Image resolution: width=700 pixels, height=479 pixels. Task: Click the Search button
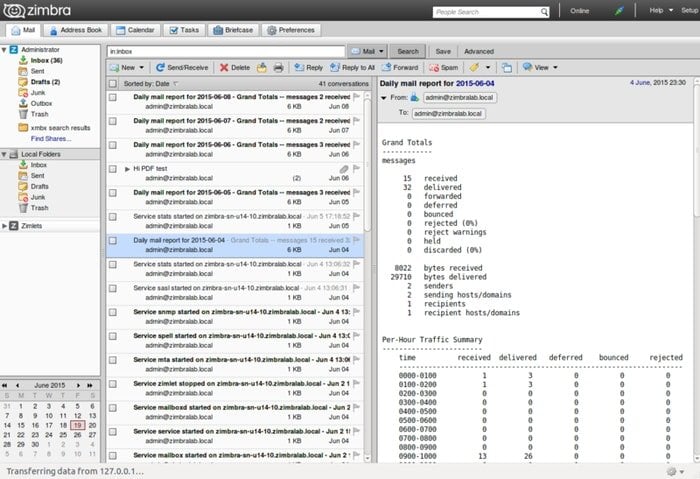click(408, 51)
